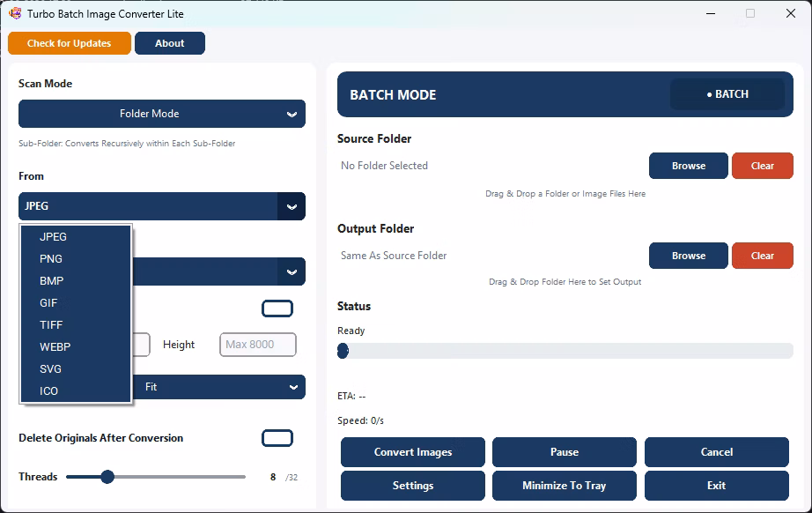The width and height of the screenshot is (812, 513).
Task: Close the converter window
Action: 790,13
